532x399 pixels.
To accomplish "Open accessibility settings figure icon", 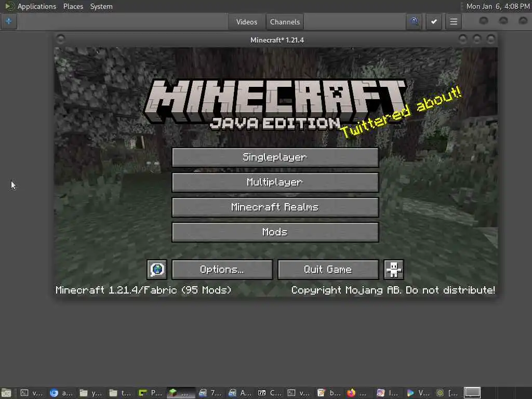I will tap(394, 270).
